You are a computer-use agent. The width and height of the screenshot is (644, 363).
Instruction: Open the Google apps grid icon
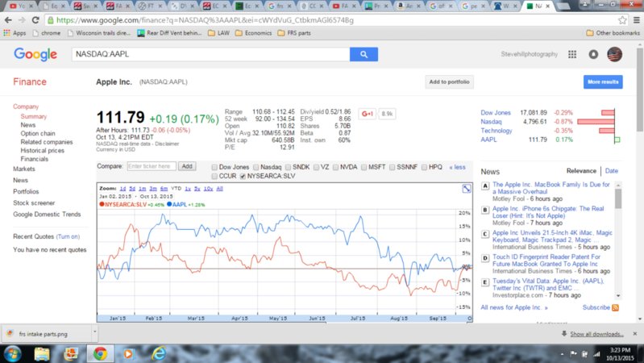coord(572,54)
